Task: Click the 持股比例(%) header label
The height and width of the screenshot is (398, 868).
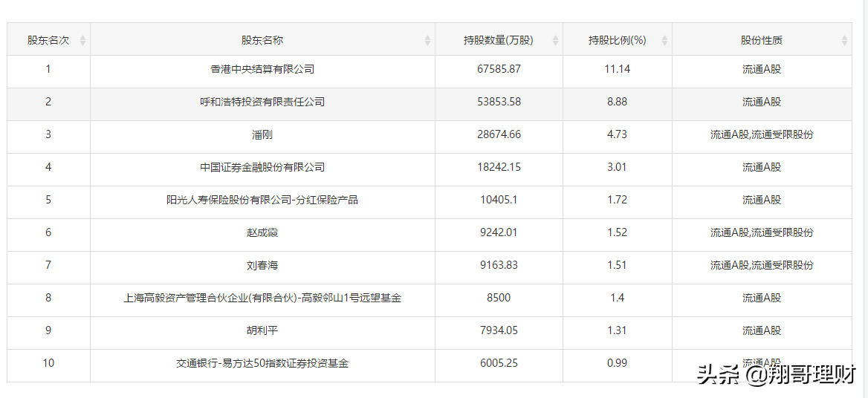Action: click(x=618, y=40)
